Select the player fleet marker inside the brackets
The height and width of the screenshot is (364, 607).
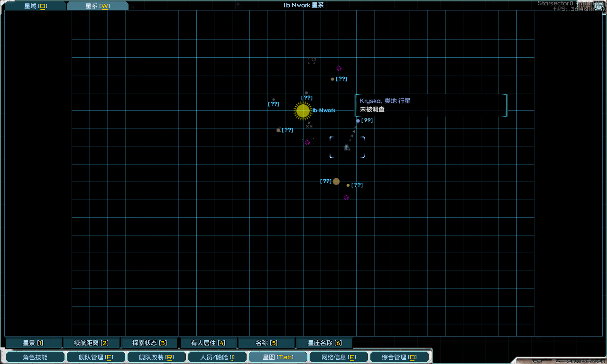346,147
